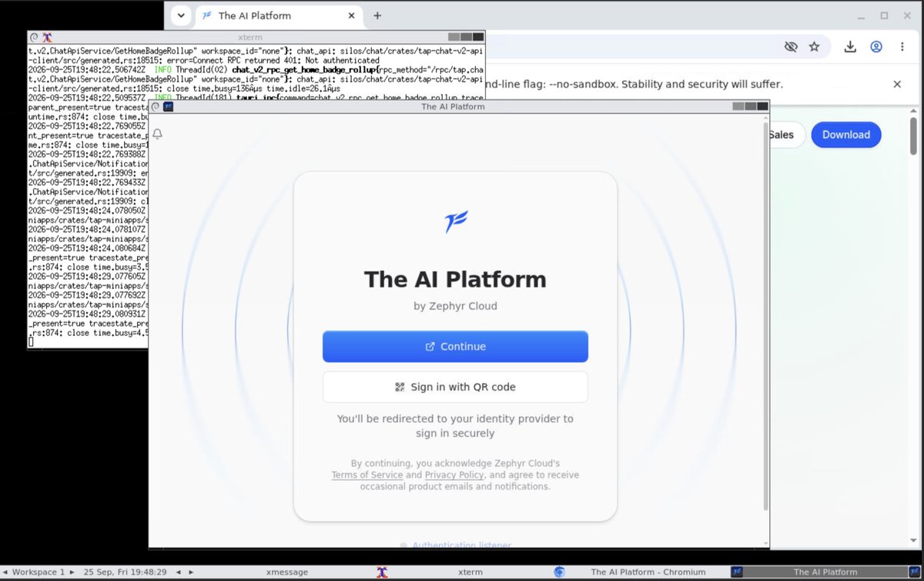924x581 pixels.
Task: Open the Terms of Service link
Action: click(367, 475)
